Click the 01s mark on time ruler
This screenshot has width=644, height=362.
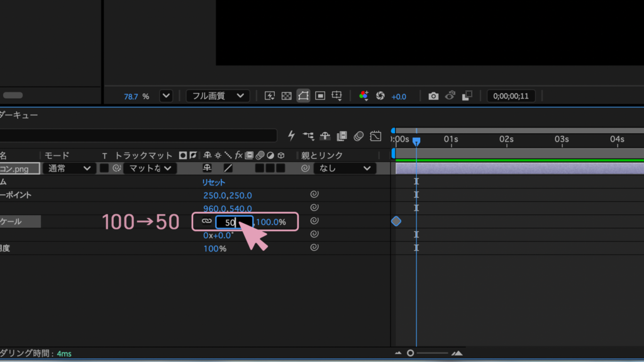pos(451,140)
